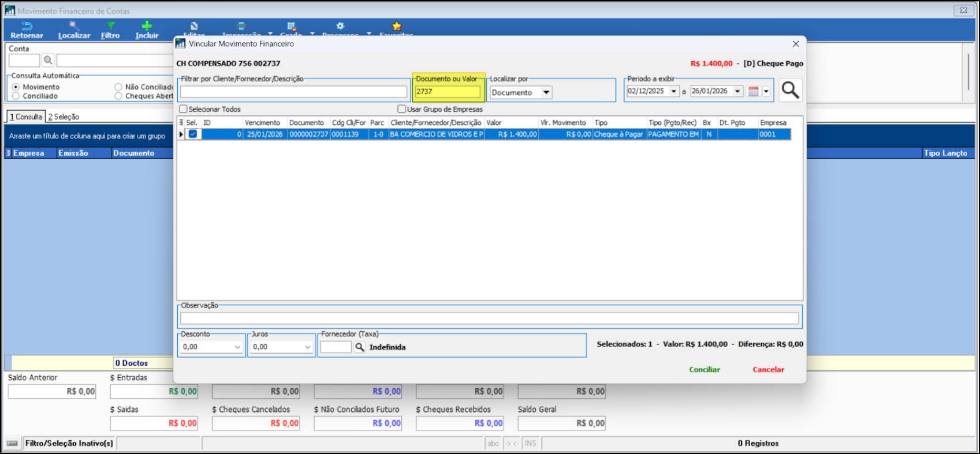Screen dimensions: 980x454
Task: Expand the Localizar por Documento dropdown
Action: (x=546, y=92)
